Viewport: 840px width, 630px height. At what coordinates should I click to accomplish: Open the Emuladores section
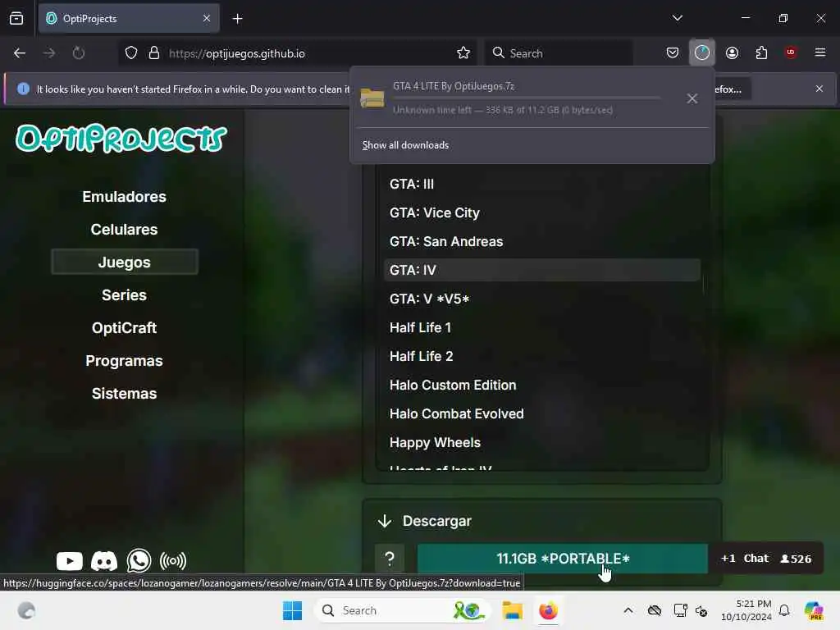[125, 197]
